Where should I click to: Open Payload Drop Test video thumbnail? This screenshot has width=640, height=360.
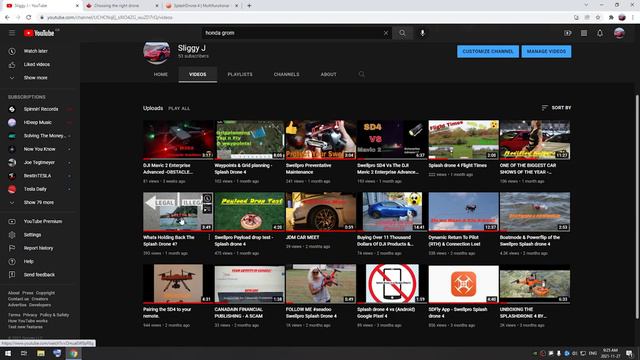[x=249, y=211]
